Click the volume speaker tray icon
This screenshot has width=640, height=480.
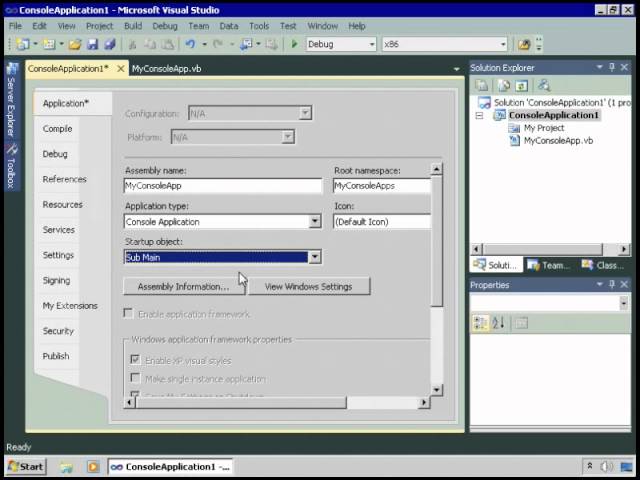(607, 466)
